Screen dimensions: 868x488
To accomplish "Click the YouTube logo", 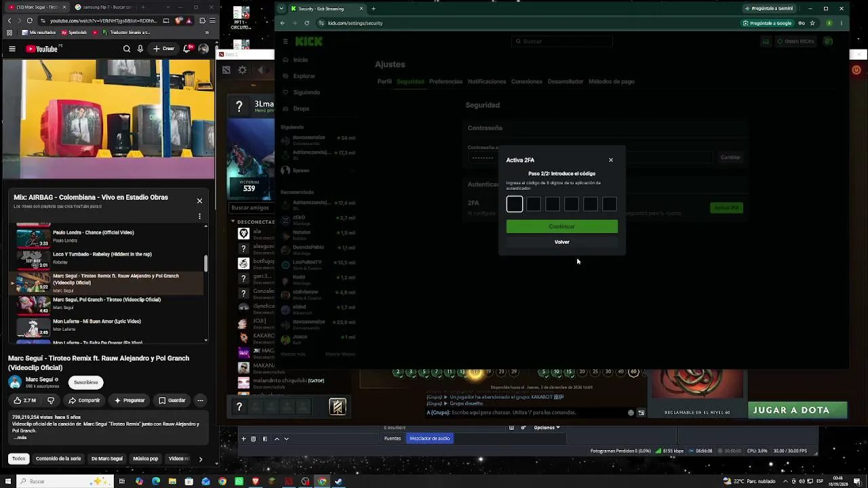I will point(42,49).
